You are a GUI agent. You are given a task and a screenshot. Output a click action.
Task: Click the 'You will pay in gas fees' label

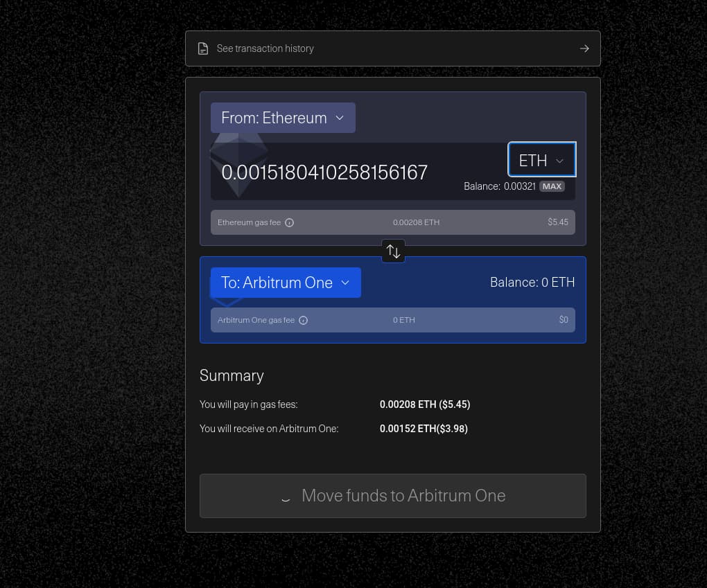[249, 404]
